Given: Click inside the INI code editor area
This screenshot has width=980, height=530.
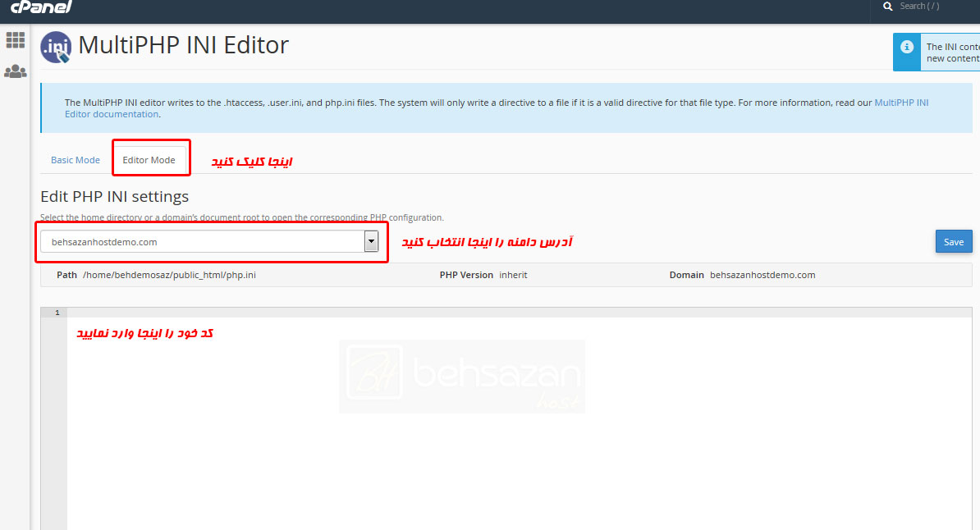Looking at the screenshot, I should coord(519,425).
